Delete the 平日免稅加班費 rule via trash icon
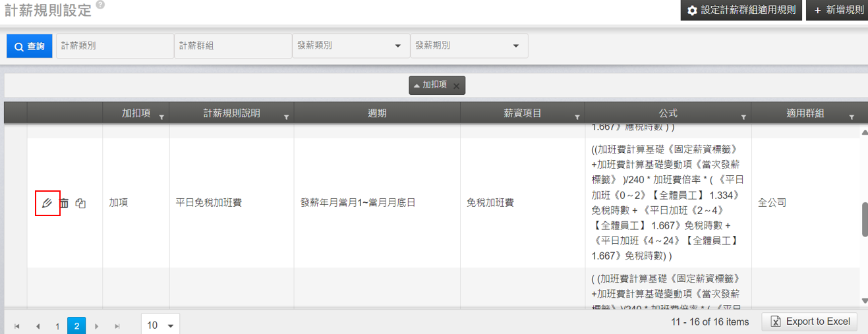 click(x=64, y=203)
